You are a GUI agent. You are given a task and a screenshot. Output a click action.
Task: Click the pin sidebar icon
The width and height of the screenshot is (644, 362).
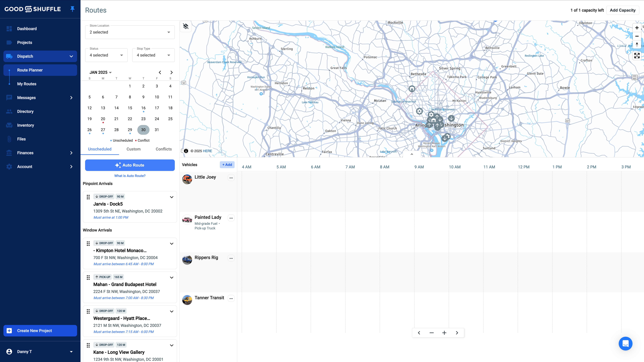tap(73, 9)
